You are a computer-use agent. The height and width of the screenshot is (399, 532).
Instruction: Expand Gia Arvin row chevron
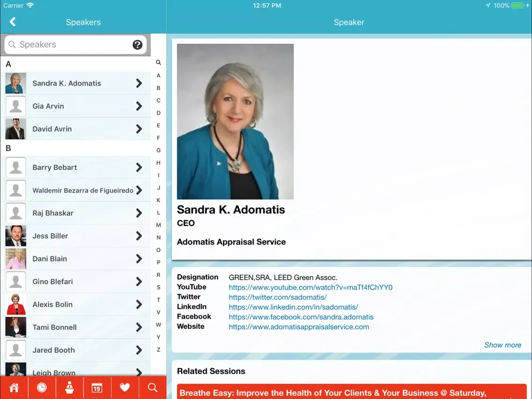coord(139,106)
